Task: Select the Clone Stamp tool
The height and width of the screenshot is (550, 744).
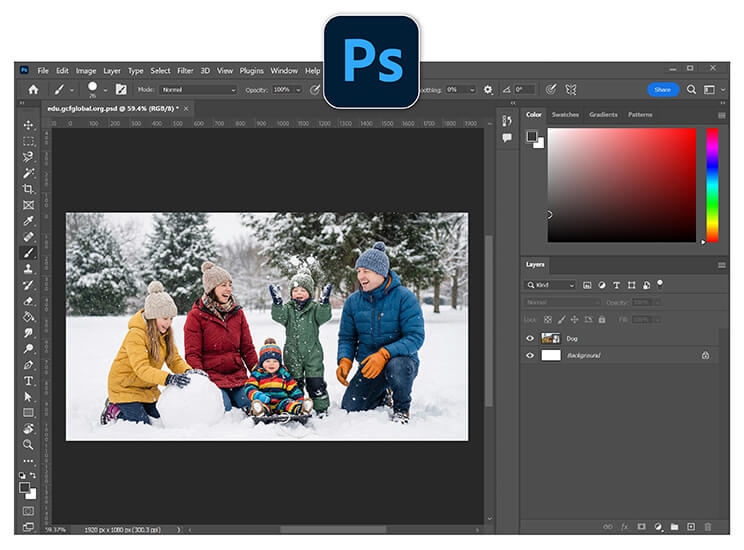Action: (28, 269)
